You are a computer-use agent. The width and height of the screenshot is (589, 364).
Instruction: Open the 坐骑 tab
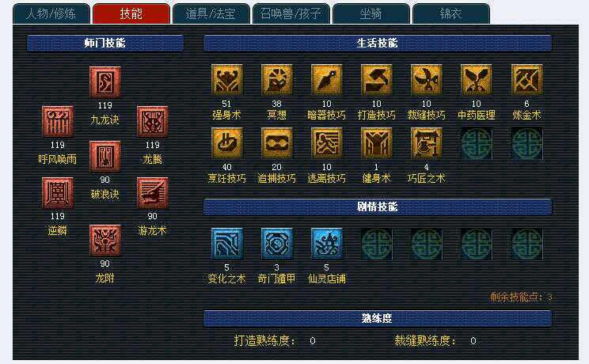(x=370, y=14)
